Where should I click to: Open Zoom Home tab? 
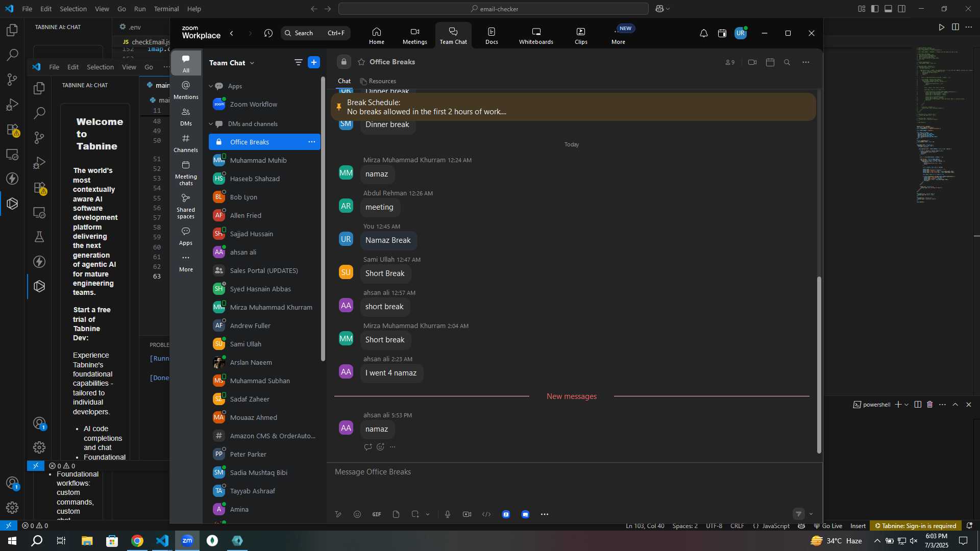[376, 36]
